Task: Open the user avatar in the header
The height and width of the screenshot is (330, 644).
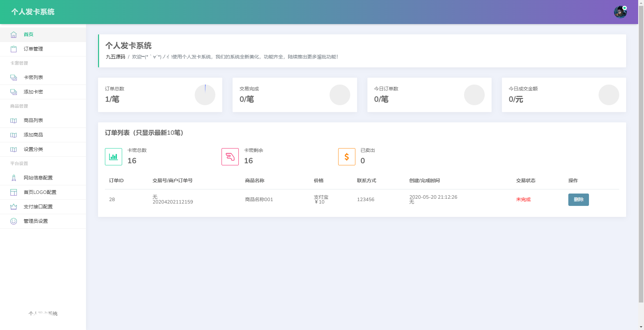Action: (x=620, y=11)
